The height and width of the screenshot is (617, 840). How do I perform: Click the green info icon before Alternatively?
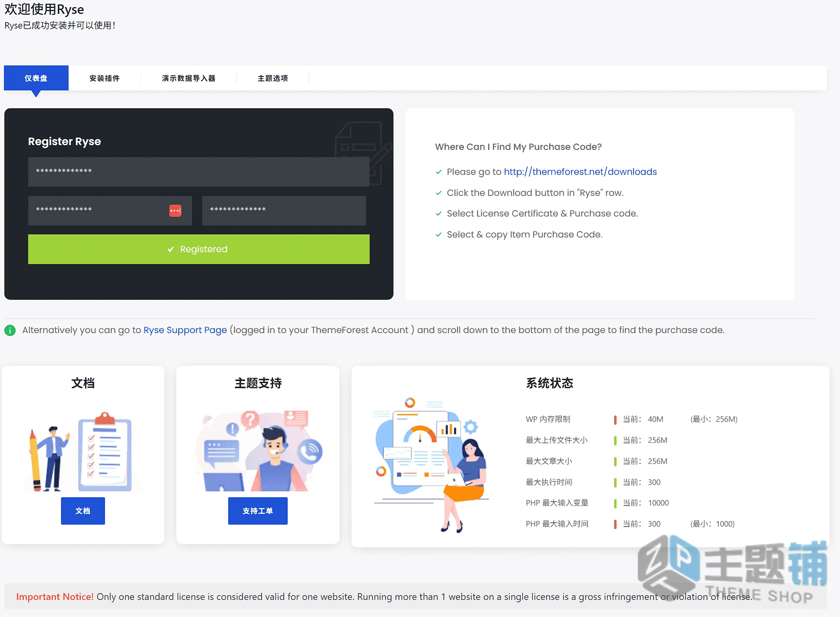(10, 330)
